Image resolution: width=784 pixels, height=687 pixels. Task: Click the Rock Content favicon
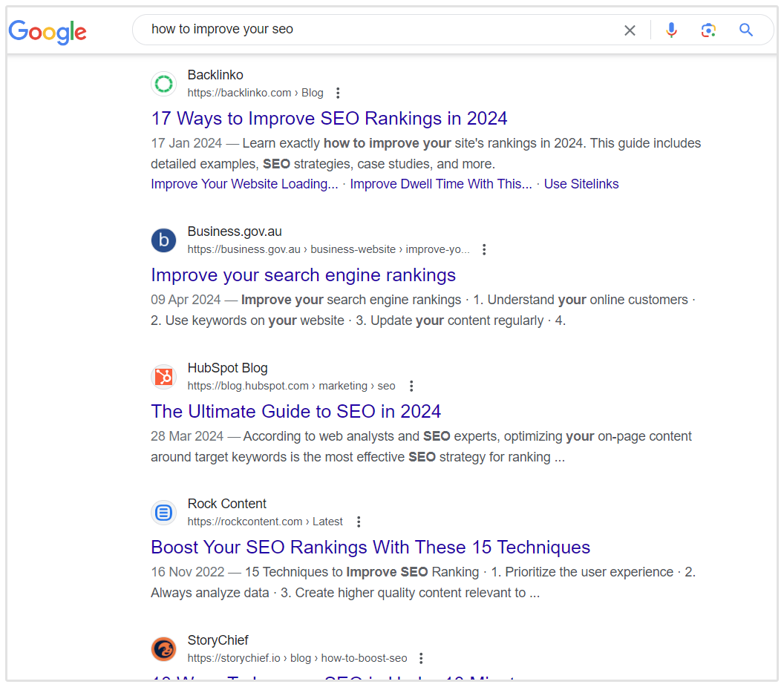point(163,513)
